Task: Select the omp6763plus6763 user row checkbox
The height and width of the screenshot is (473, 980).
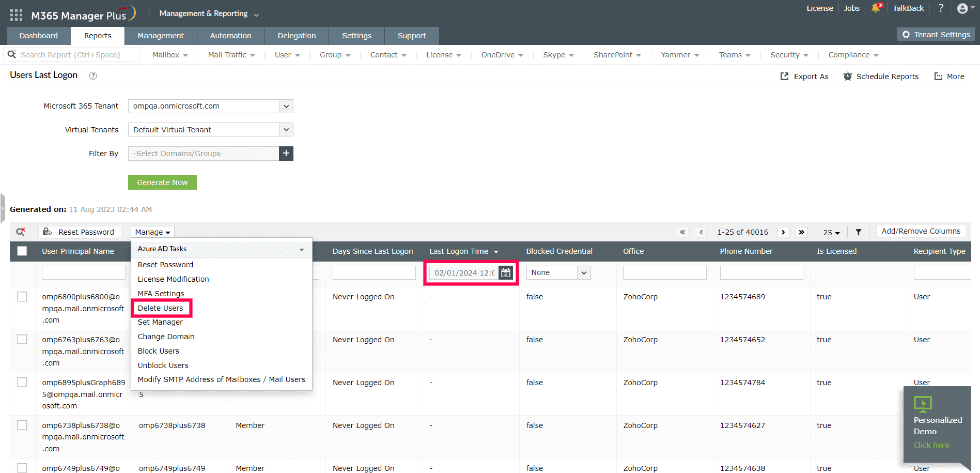Action: click(x=22, y=340)
